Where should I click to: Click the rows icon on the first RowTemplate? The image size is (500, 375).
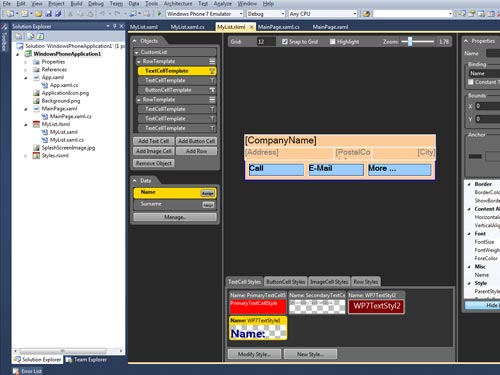(x=212, y=61)
